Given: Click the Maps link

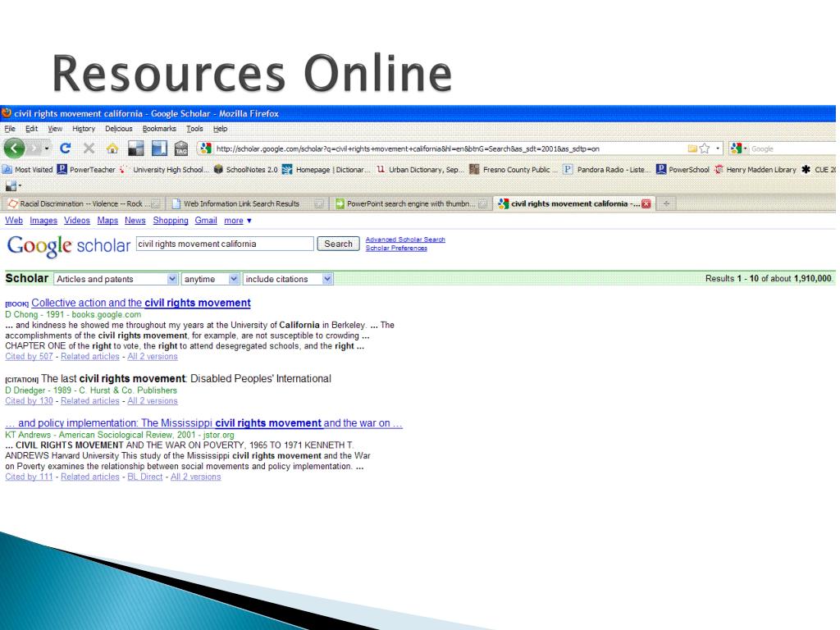Looking at the screenshot, I should click(x=107, y=220).
